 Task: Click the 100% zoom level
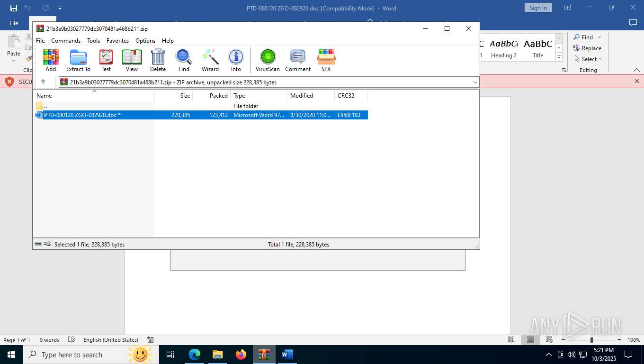[634, 340]
